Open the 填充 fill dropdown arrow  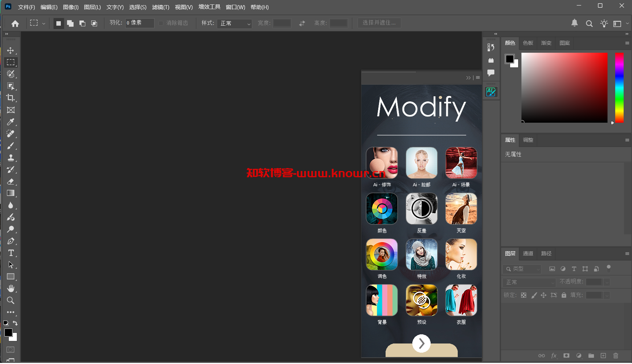point(607,295)
